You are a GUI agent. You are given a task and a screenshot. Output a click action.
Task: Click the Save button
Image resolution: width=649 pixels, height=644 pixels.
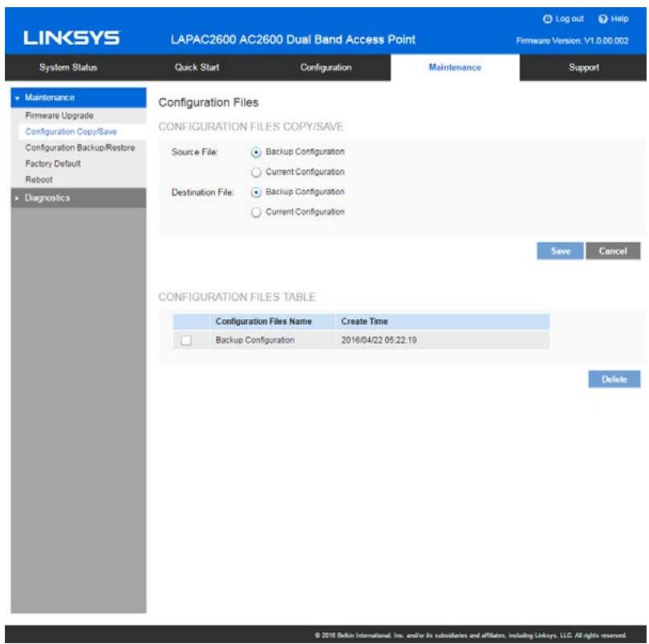[561, 251]
